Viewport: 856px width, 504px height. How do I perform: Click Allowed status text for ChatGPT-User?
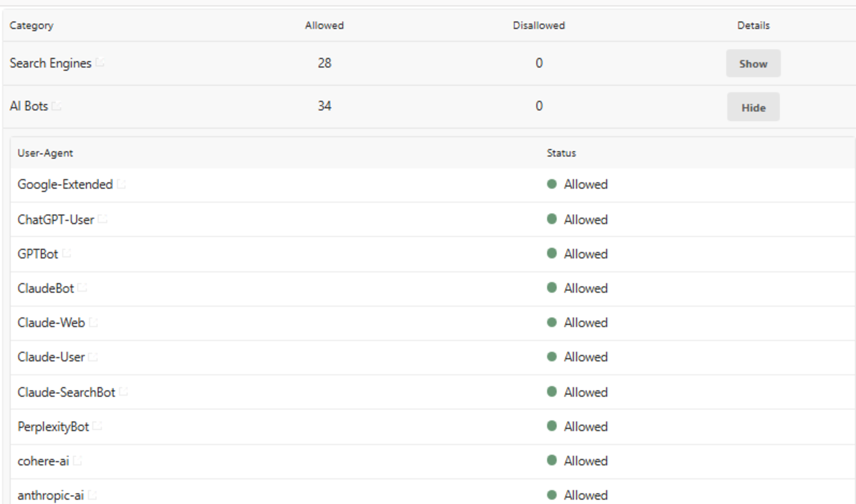click(x=586, y=219)
